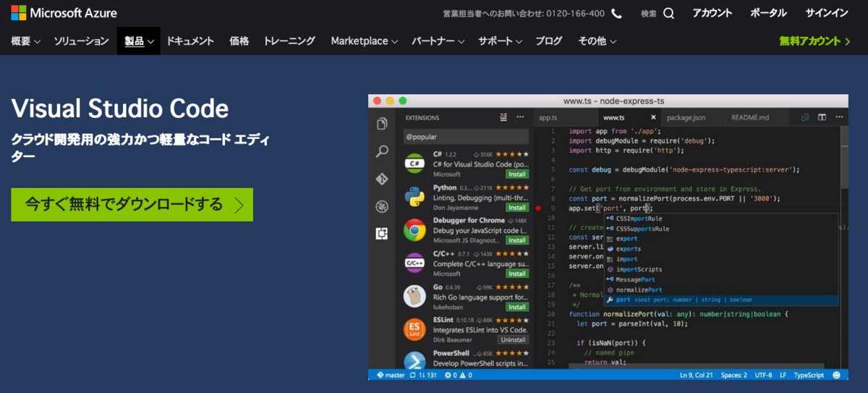Click the phone icon beside 0120-166-400
Screen dimensions: 868x393
click(x=616, y=13)
